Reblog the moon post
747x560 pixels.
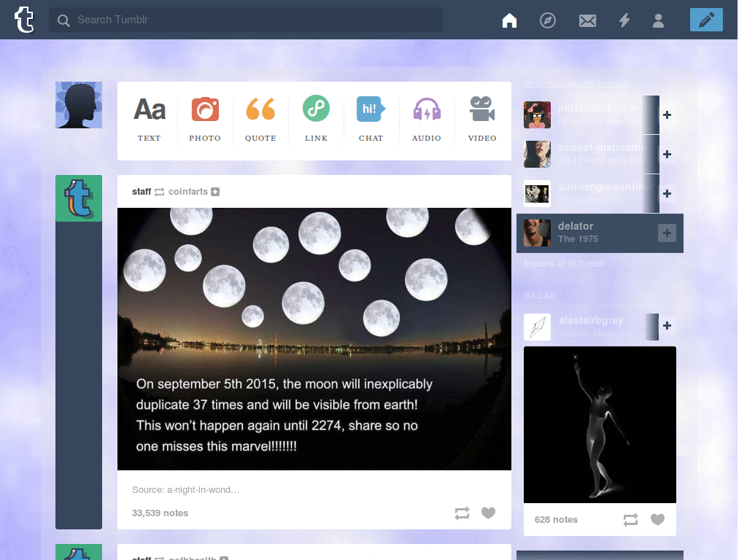[x=462, y=513]
